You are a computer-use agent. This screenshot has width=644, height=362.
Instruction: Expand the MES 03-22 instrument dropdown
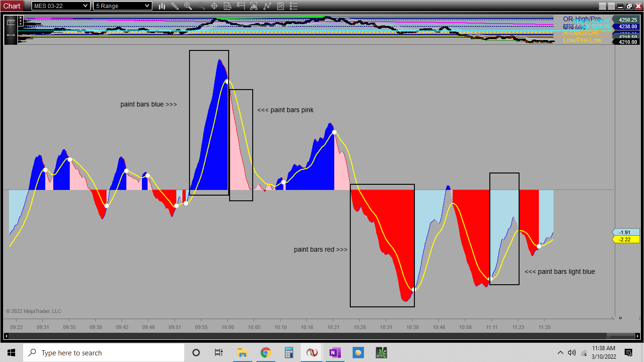pos(60,6)
